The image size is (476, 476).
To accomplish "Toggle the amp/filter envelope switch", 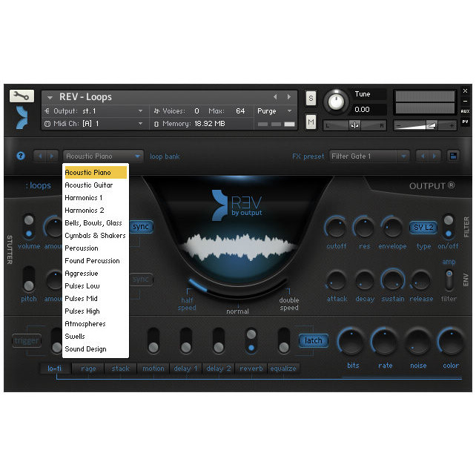I will coord(449,280).
